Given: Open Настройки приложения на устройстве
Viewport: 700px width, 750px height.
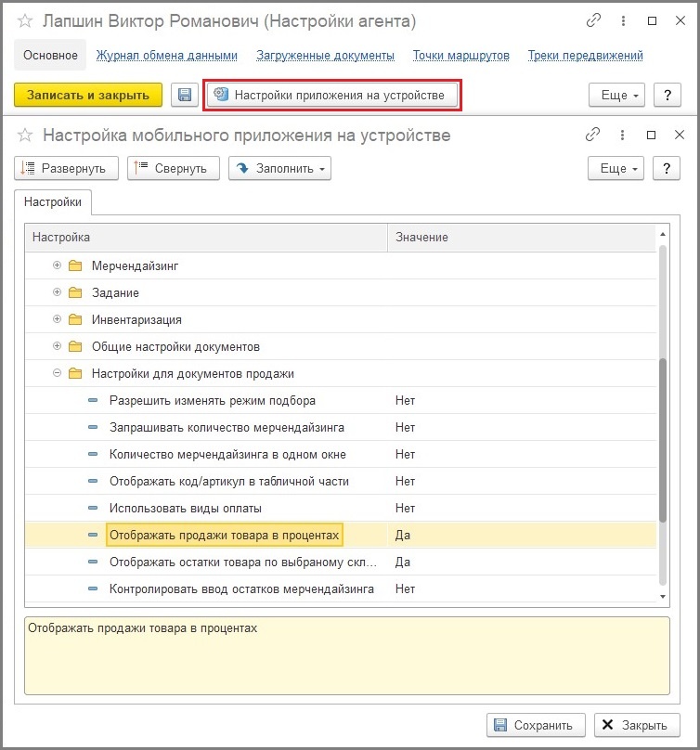Looking at the screenshot, I should tap(332, 95).
